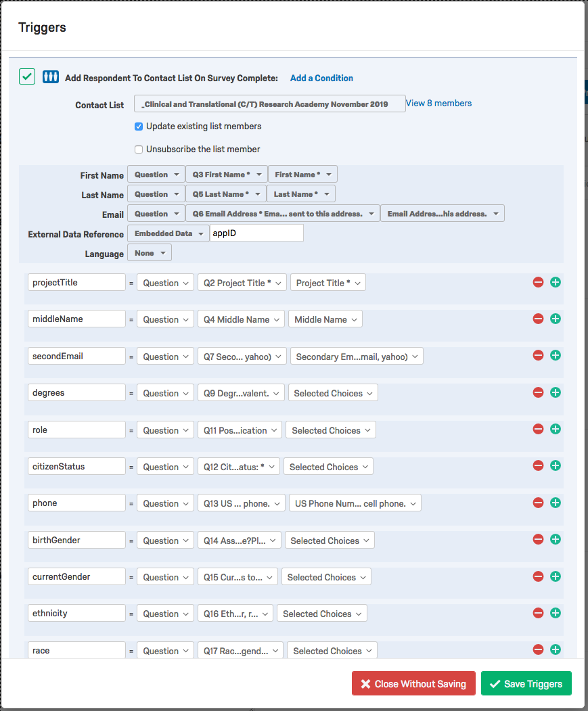Click Save Triggers button
588x711 pixels.
point(526,683)
